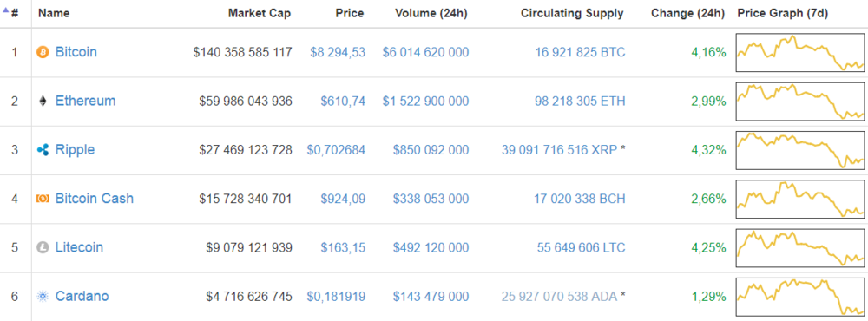Open the Ethereum name link

click(86, 101)
